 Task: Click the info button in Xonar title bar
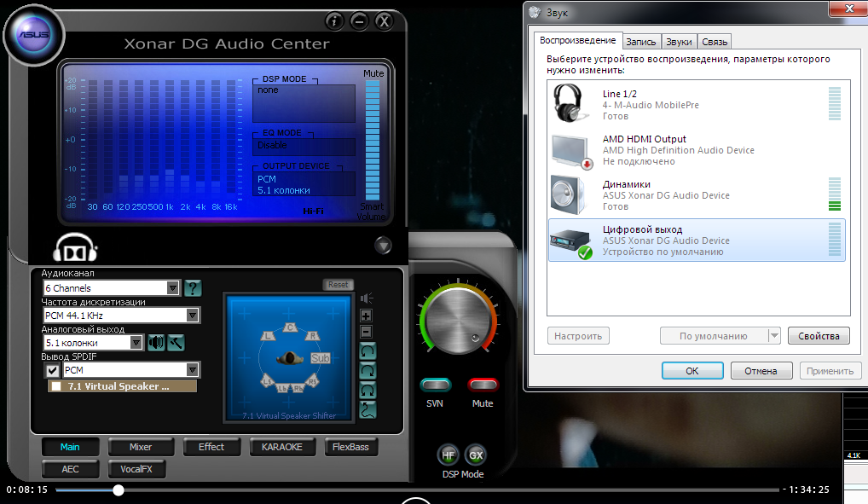pos(335,21)
